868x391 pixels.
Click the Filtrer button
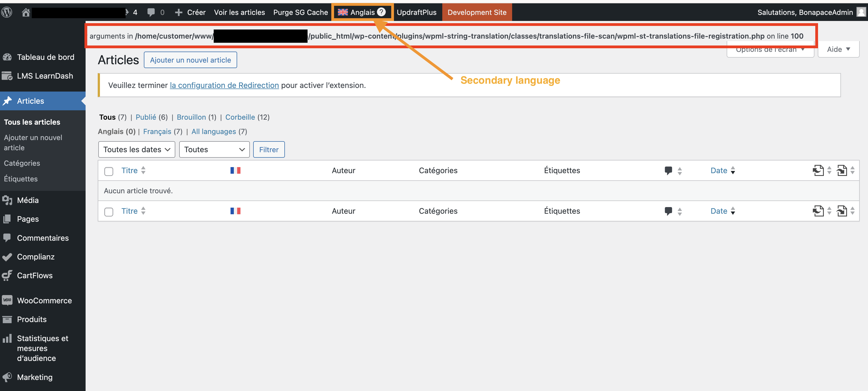269,149
